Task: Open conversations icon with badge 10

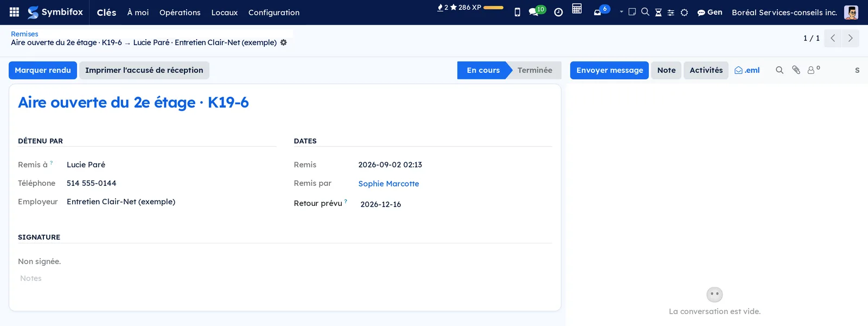Action: coord(537,11)
